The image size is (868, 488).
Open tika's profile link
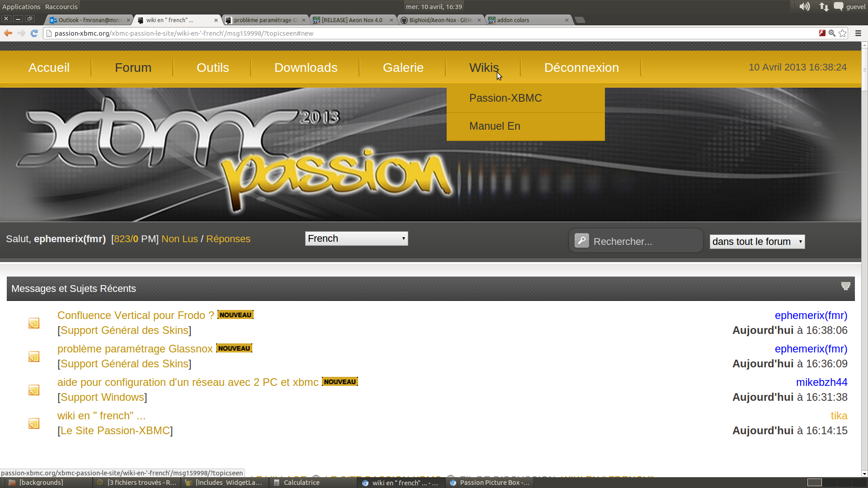coord(839,416)
